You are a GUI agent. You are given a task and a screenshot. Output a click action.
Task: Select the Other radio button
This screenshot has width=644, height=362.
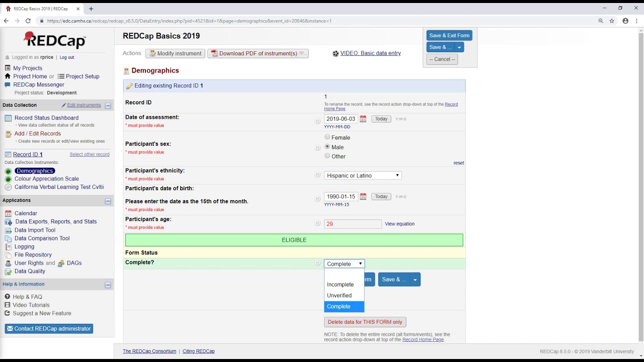click(328, 156)
